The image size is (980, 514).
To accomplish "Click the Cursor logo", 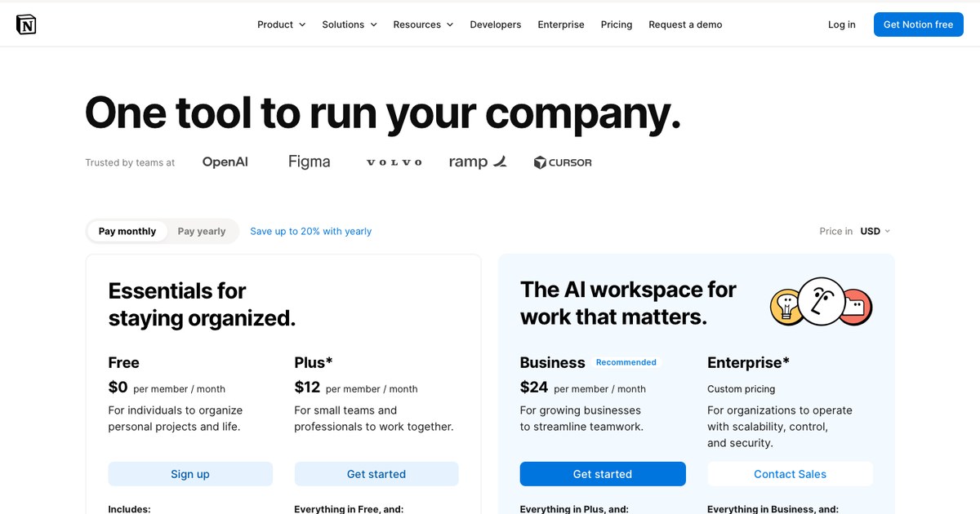I will coord(563,162).
